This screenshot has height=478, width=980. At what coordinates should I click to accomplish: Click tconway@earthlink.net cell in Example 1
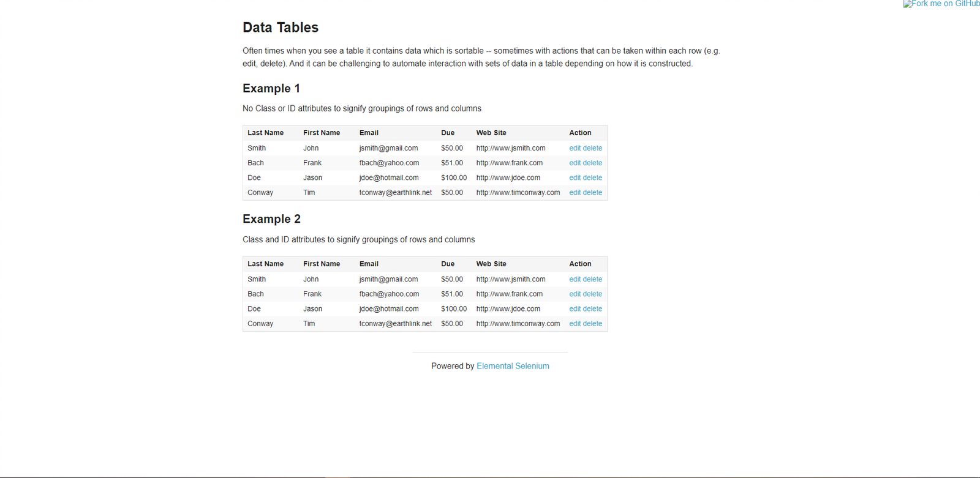(395, 192)
